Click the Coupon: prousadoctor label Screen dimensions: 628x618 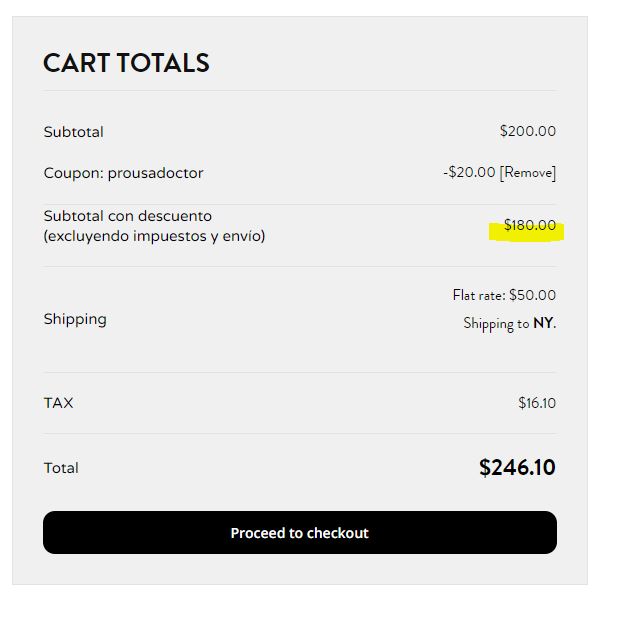pyautogui.click(x=123, y=173)
